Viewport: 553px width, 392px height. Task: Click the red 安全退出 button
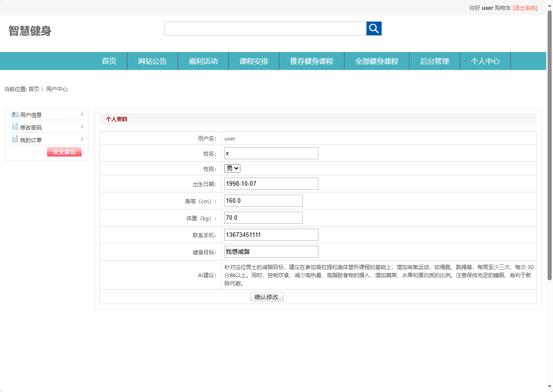64,152
